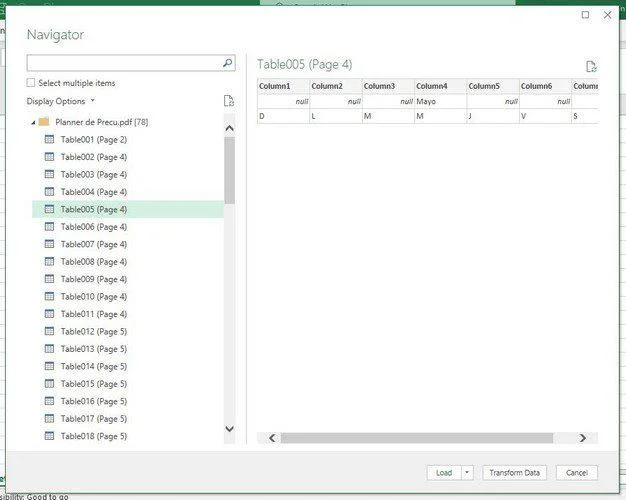
Task: Click the Column4 header in preview
Action: [440, 86]
